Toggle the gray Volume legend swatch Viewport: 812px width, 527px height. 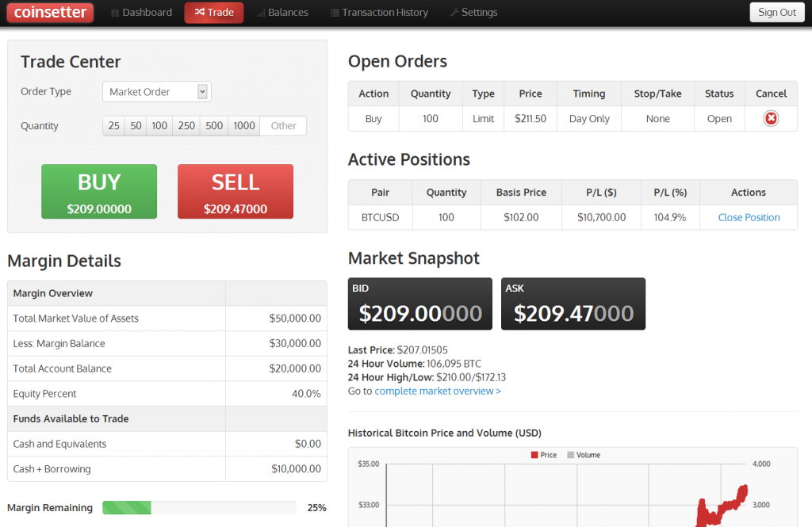tap(569, 455)
